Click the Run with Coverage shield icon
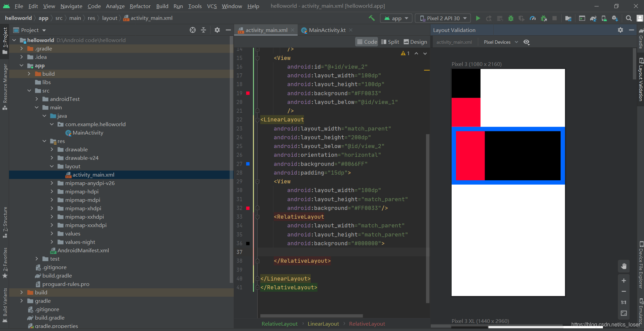This screenshot has width=644, height=331. click(x=522, y=18)
